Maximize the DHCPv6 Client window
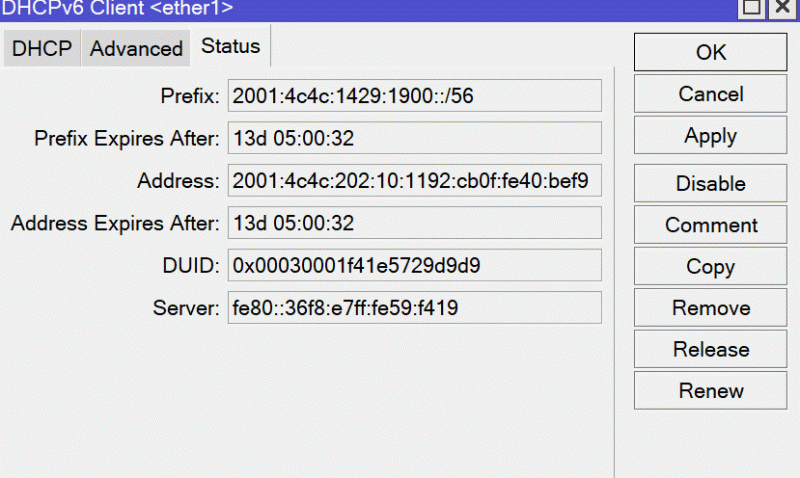This screenshot has width=800, height=478. pos(751,8)
